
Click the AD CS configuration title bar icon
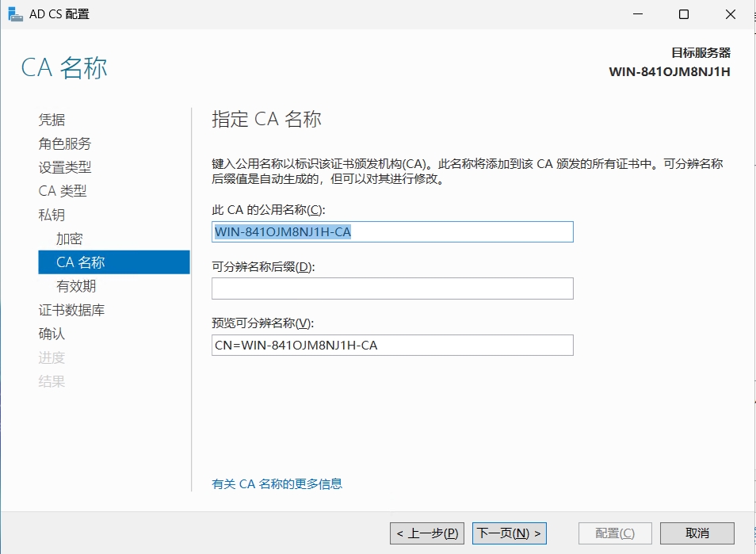[15, 14]
